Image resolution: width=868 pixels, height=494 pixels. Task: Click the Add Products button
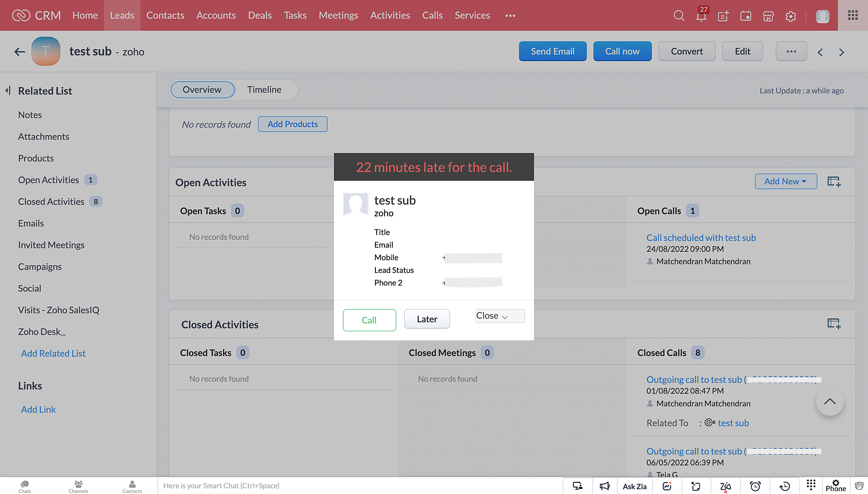293,124
